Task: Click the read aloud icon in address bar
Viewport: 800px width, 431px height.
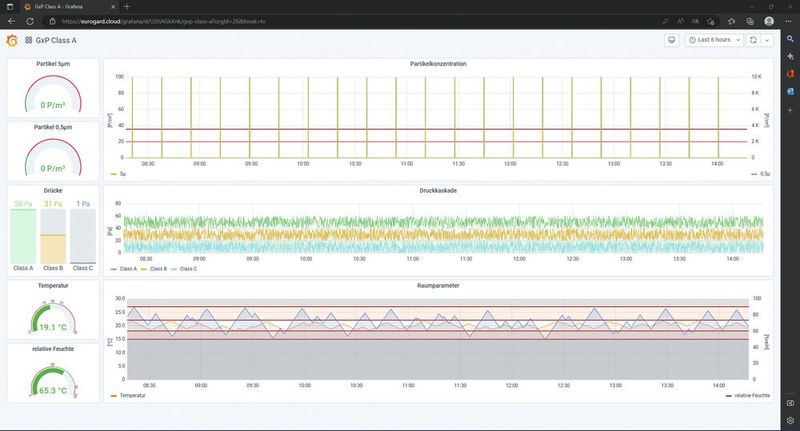Action: (680, 21)
